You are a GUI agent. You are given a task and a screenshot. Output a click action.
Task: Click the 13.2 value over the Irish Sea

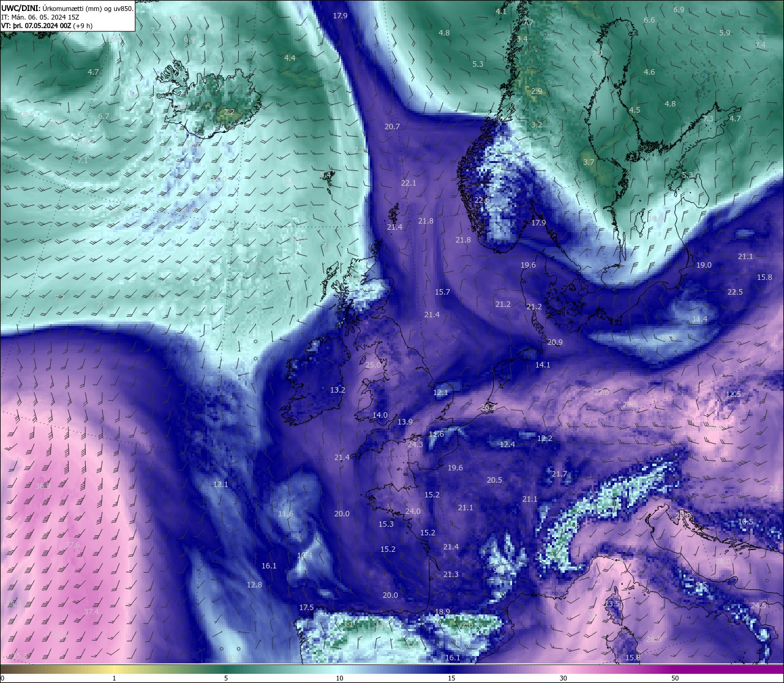tap(337, 390)
